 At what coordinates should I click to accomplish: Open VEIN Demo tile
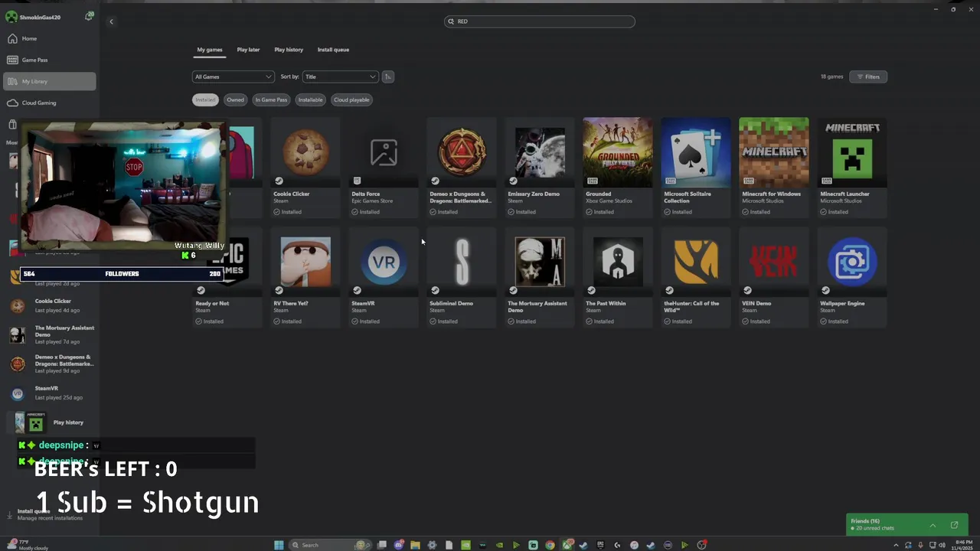click(x=774, y=277)
